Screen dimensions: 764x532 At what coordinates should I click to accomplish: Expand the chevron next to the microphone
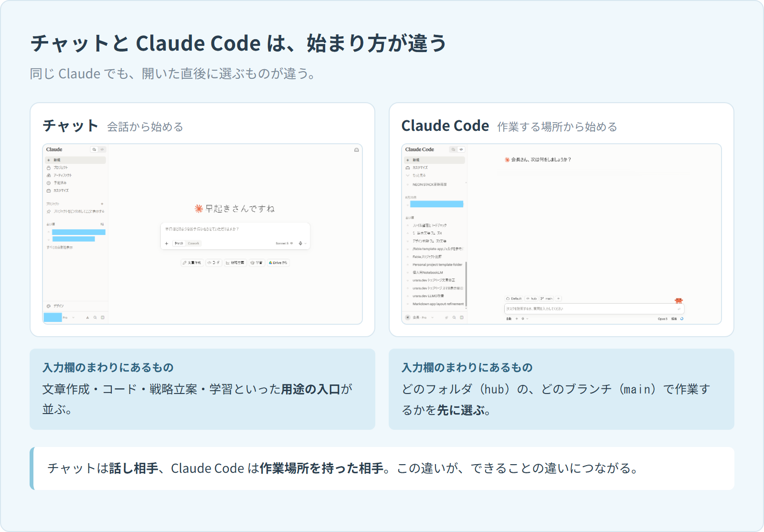point(306,244)
